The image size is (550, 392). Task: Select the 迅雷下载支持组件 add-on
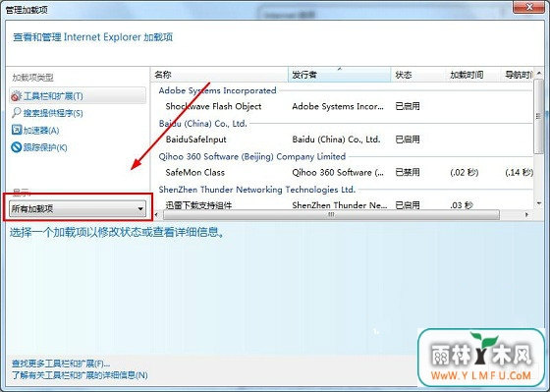coord(198,205)
